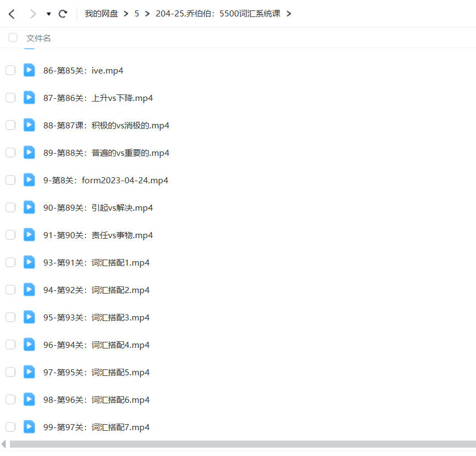The image size is (476, 456).
Task: Click video icon of 97-第95关：词汇搭配5.mp4
Action: (29, 372)
